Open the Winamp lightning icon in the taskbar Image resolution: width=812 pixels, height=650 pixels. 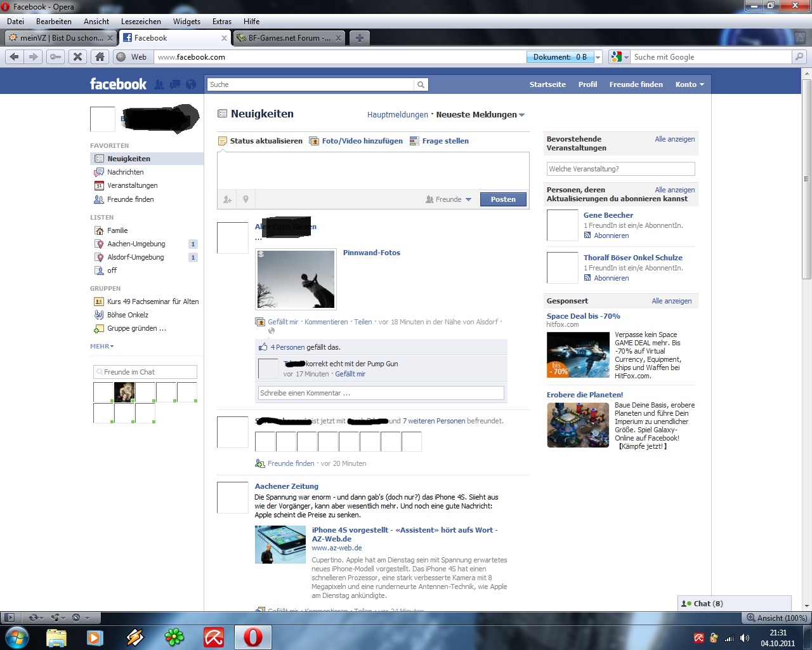(134, 637)
